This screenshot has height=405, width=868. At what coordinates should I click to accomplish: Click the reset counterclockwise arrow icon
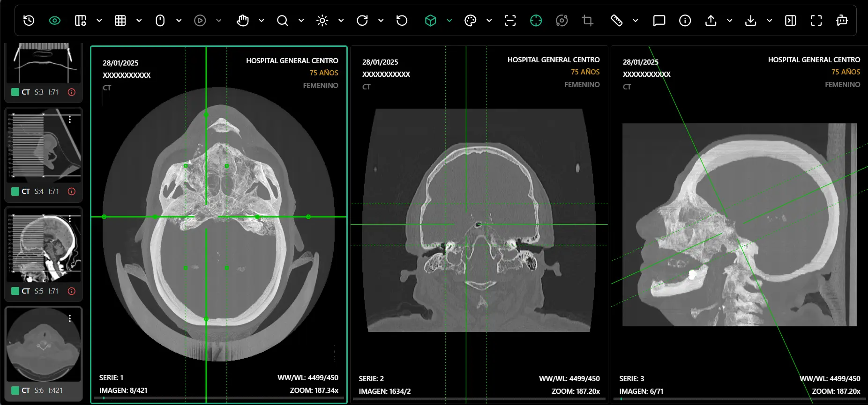[x=402, y=21]
